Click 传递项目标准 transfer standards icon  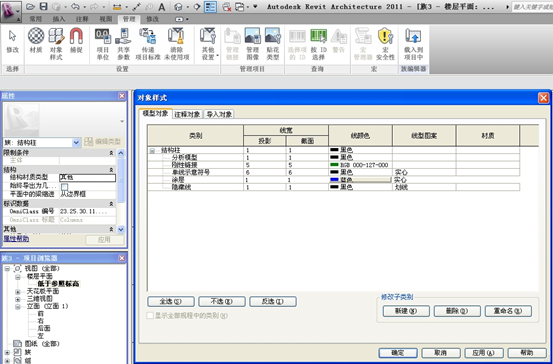[x=148, y=44]
